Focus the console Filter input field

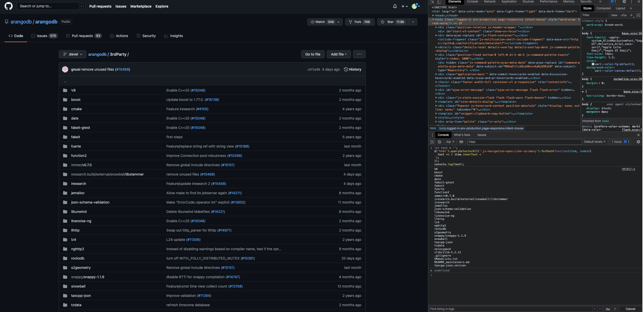pos(524,142)
